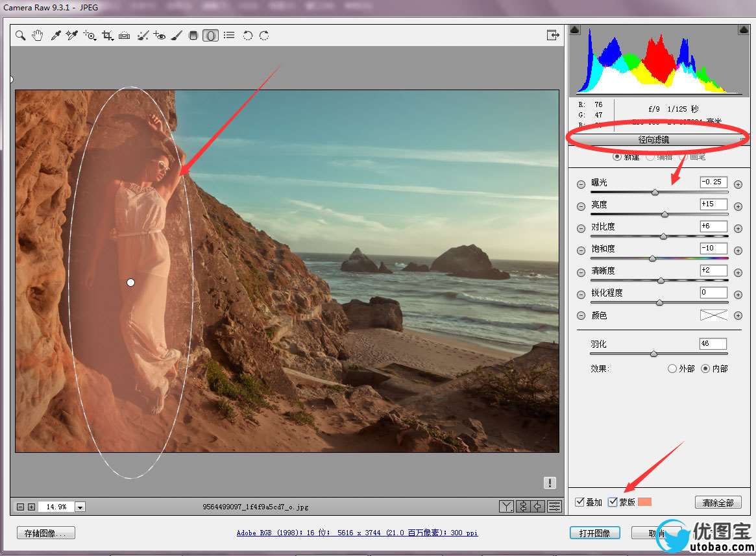Click the 清除全部 clear all button

(x=718, y=502)
